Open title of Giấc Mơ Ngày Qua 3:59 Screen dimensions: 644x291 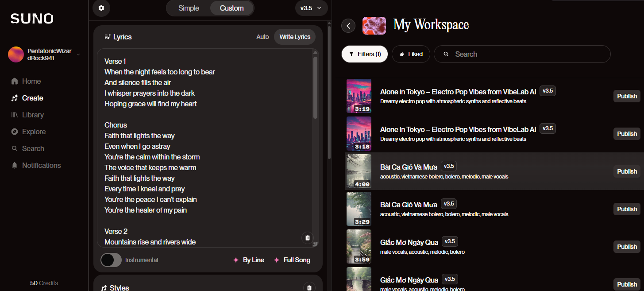[409, 242]
